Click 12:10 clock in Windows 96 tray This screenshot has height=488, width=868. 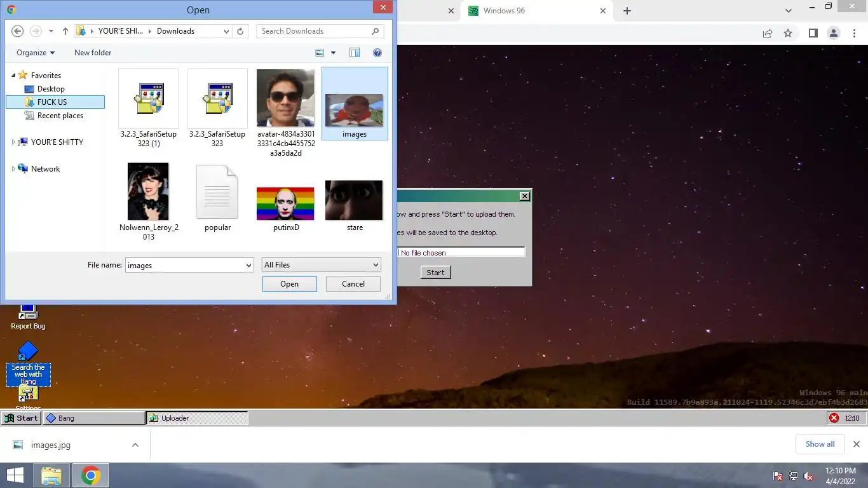pos(852,418)
